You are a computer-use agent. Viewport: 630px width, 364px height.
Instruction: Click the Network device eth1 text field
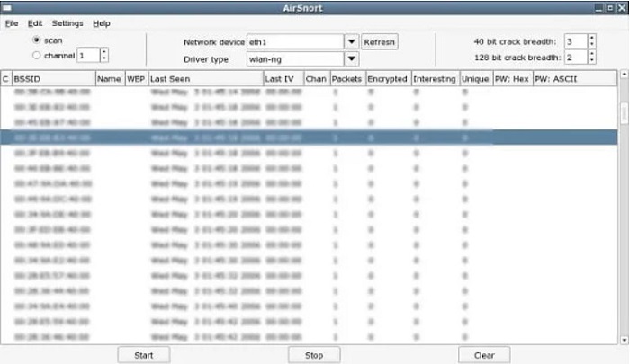pyautogui.click(x=295, y=41)
